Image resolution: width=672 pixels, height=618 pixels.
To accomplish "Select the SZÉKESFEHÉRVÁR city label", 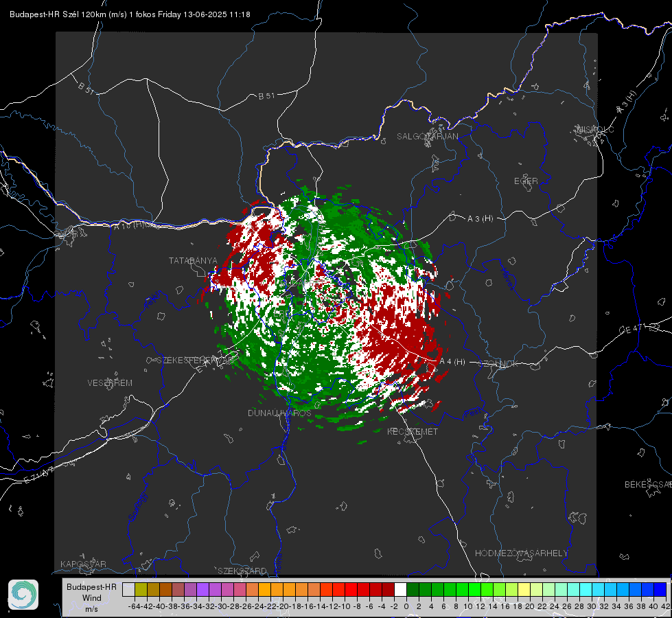I will pyautogui.click(x=194, y=360).
